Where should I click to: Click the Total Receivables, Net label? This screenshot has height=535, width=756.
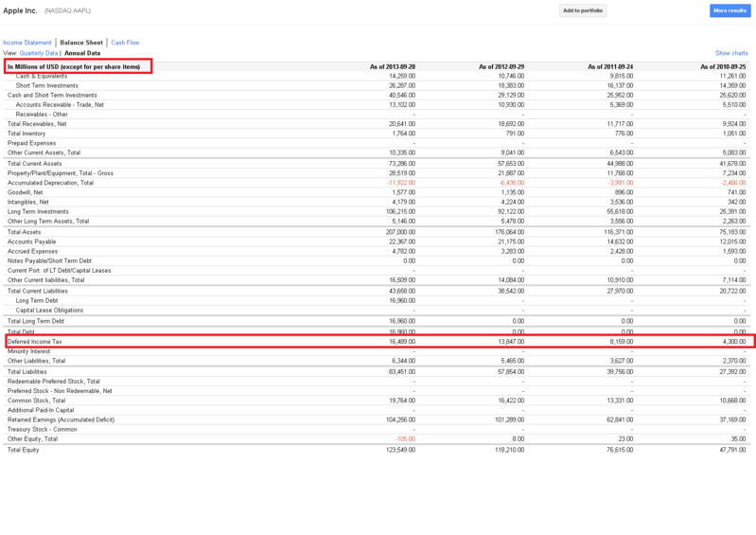coord(37,124)
